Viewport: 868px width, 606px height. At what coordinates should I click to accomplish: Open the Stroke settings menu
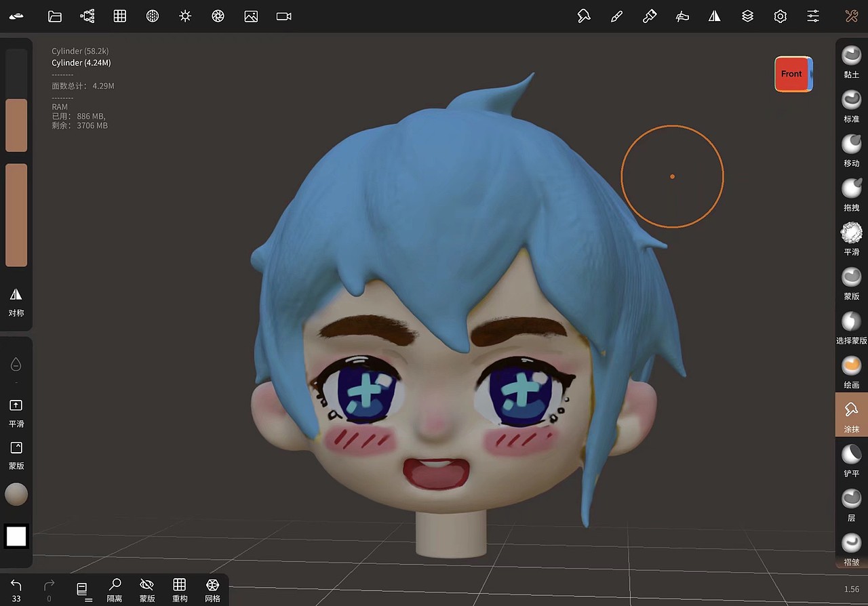[x=583, y=16]
